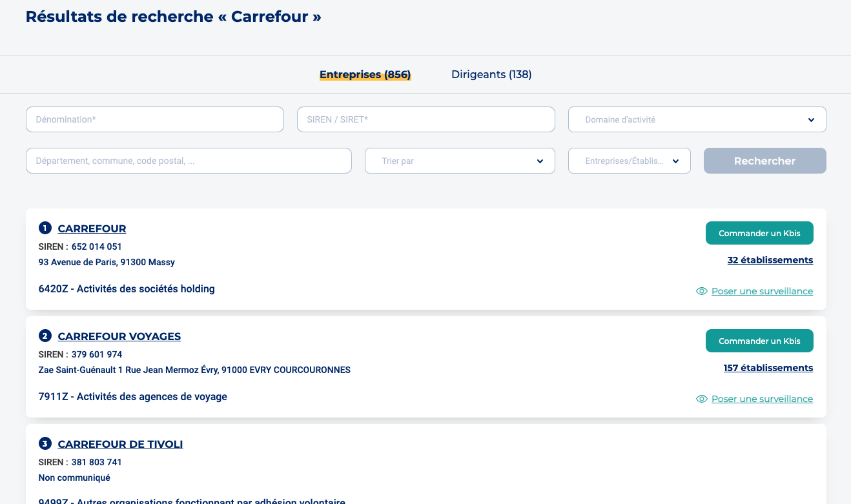Open the Trier par dropdown
This screenshot has width=851, height=504.
(x=460, y=161)
